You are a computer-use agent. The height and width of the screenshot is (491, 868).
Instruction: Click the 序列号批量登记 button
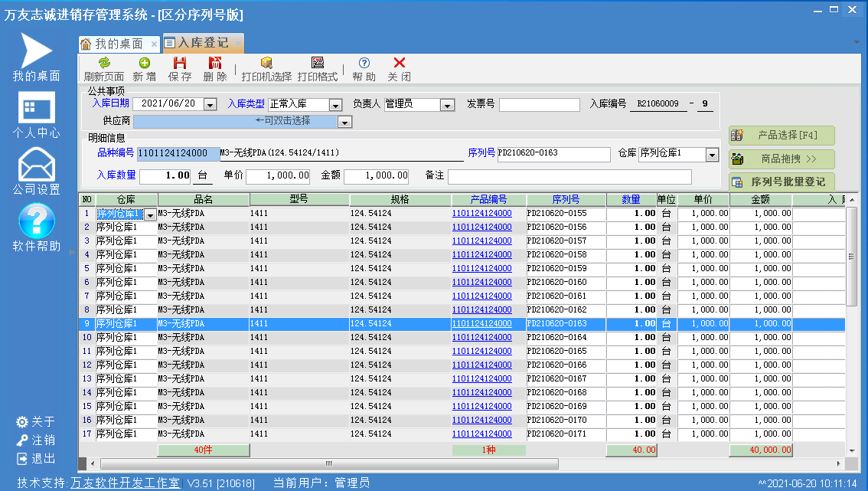[782, 182]
